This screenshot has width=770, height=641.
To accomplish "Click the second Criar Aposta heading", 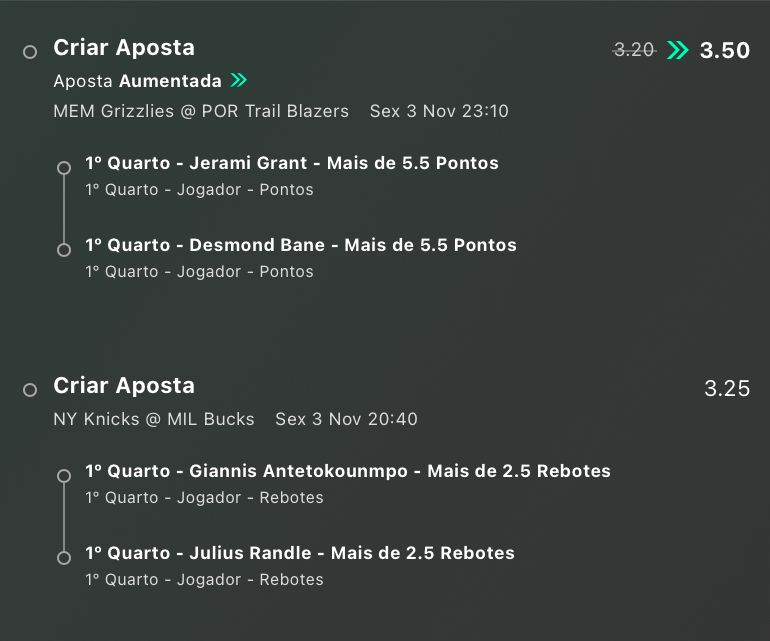I will point(124,386).
